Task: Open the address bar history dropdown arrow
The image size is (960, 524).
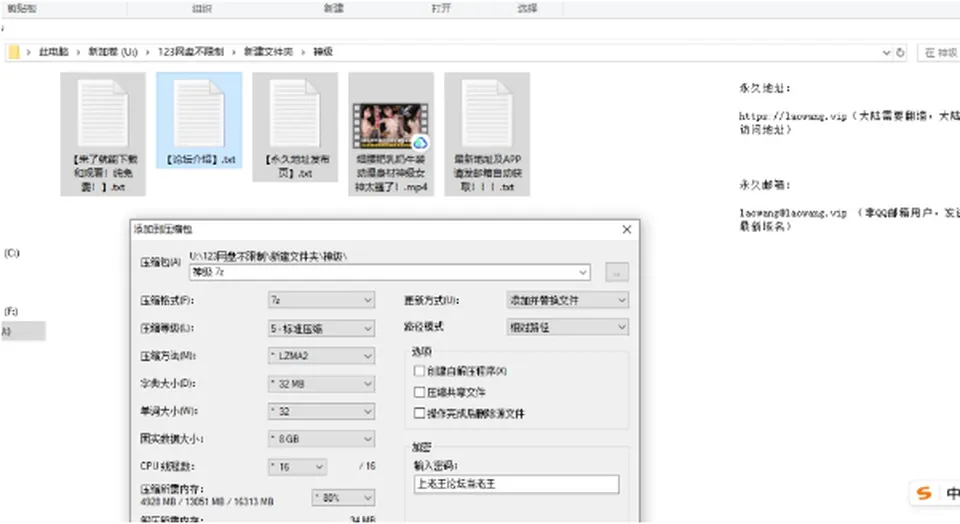Action: click(886, 53)
